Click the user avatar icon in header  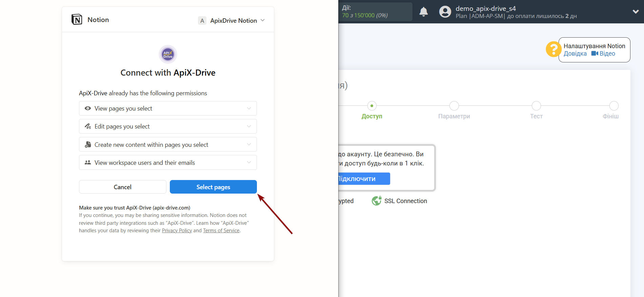445,12
